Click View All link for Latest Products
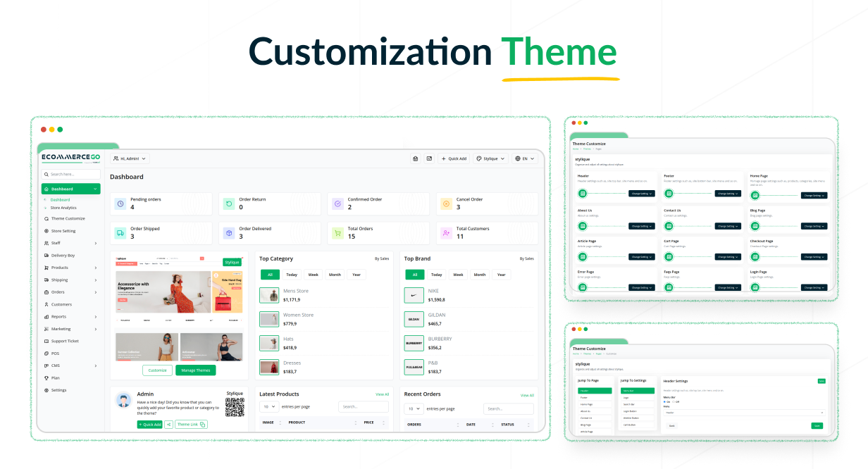 pos(382,394)
